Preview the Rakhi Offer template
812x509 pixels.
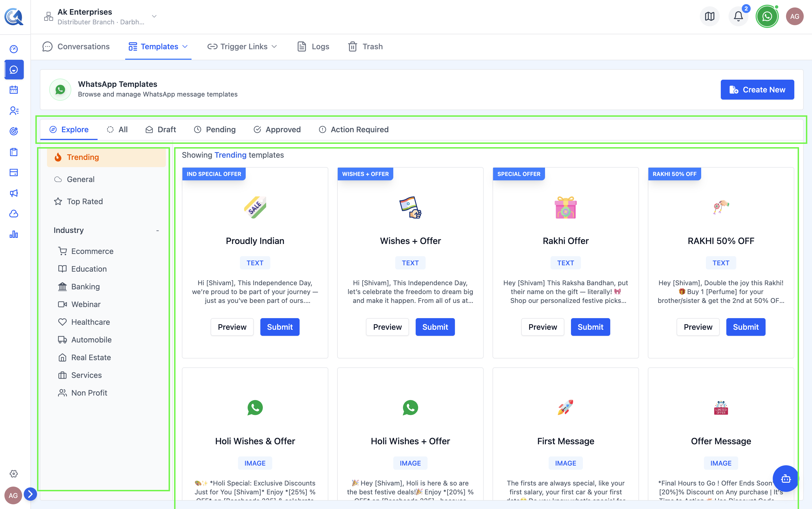543,327
